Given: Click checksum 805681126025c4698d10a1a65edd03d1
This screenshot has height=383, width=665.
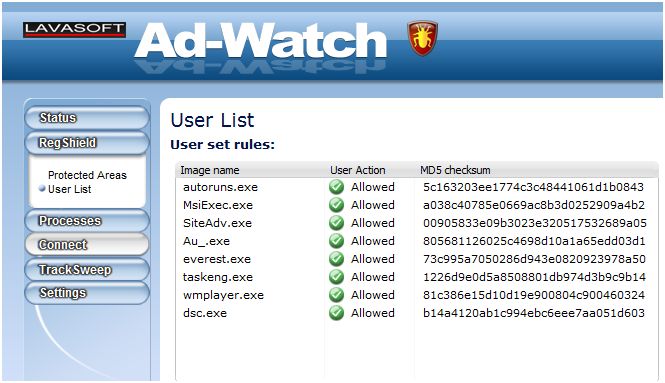Looking at the screenshot, I should pos(534,241).
